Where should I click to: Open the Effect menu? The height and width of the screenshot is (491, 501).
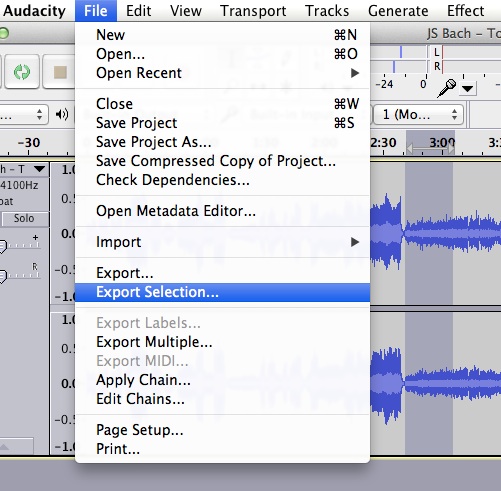[x=465, y=11]
